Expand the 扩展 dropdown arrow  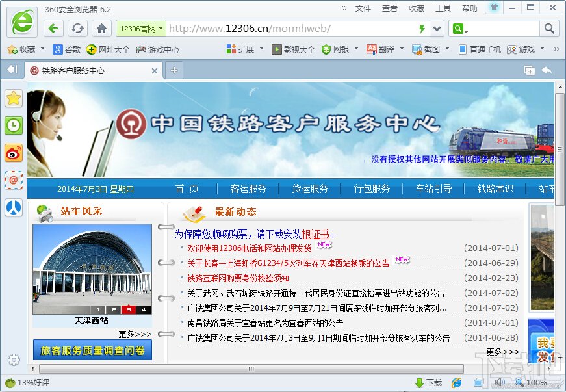261,48
